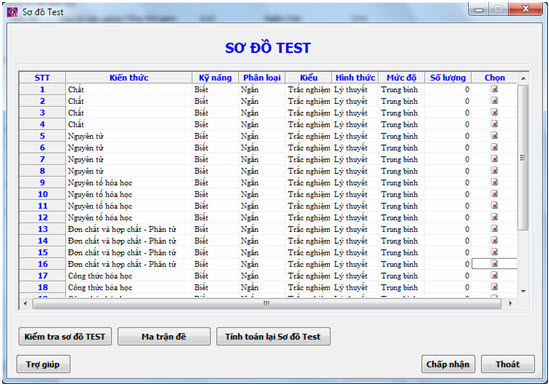This screenshot has width=549, height=385.
Task: Click the vertical scrollbar thumb
Action: pyautogui.click(x=523, y=158)
